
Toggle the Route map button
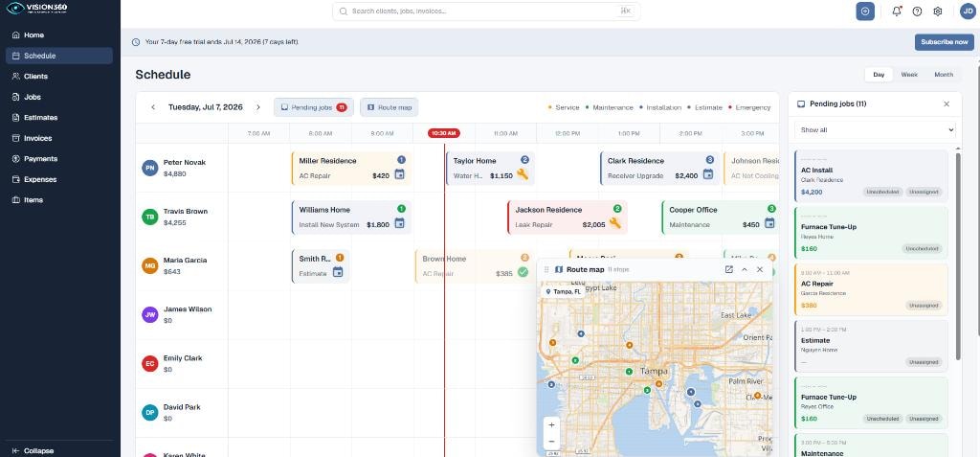tap(389, 107)
